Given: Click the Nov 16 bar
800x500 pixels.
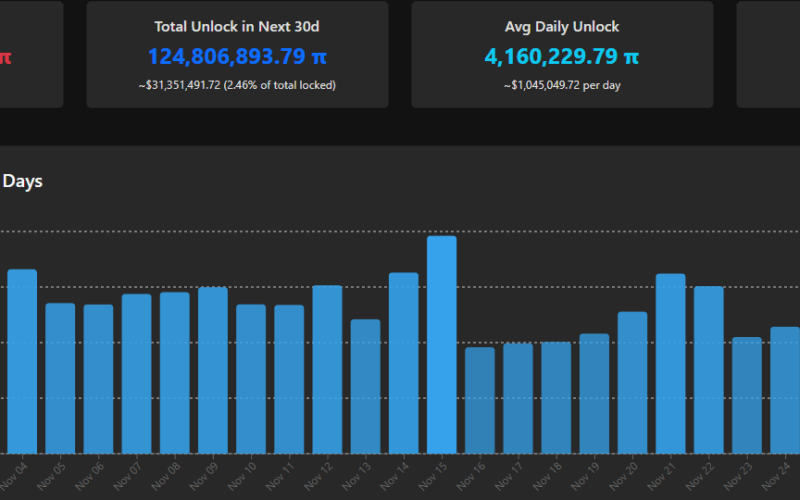Looking at the screenshot, I should (x=480, y=400).
